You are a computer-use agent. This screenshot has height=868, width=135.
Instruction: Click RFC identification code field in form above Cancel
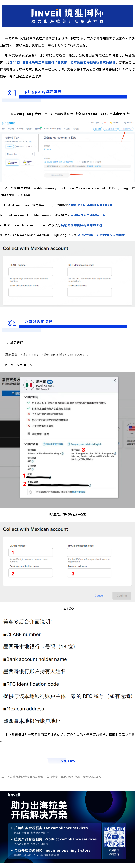[89, 552]
